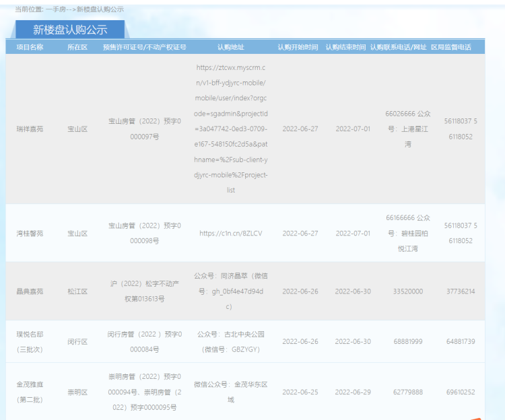Viewport: 505px width, 420px height.
Task: Click the 崇明房管 permit numbers cell
Action: pyautogui.click(x=145, y=392)
